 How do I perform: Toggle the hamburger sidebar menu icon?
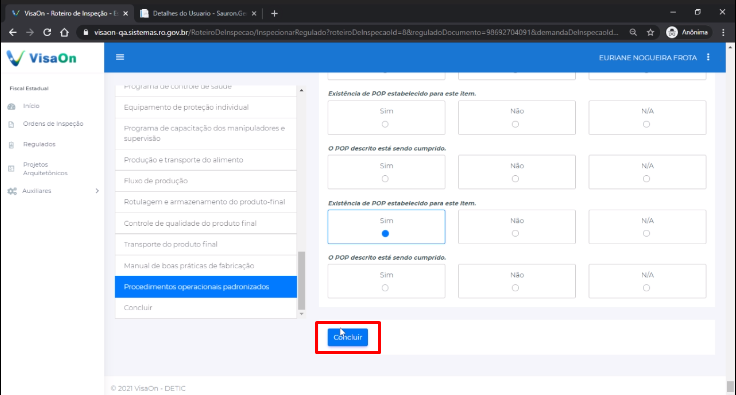[x=120, y=57]
